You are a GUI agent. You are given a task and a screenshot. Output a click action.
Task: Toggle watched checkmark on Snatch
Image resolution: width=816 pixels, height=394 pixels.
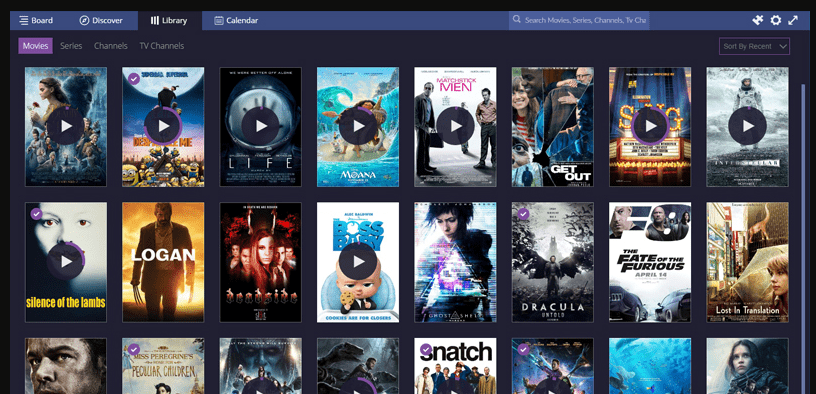(426, 349)
